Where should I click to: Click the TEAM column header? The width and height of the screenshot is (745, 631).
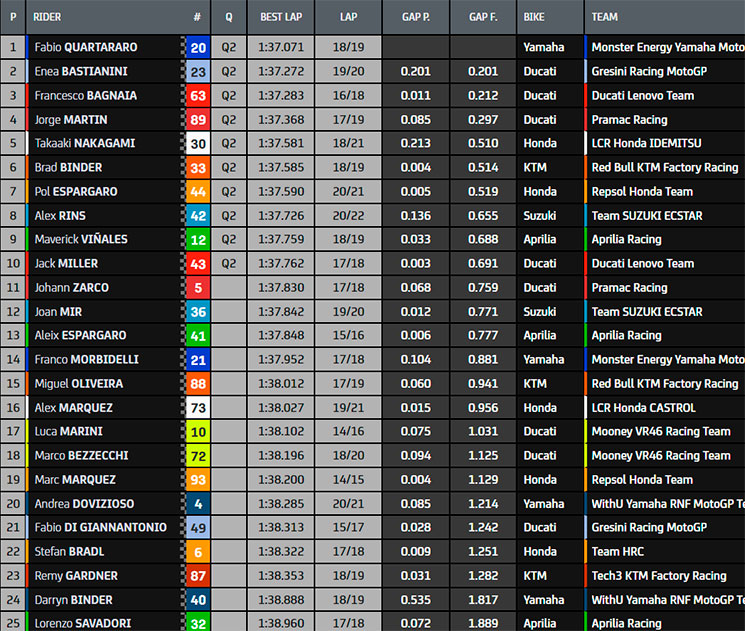point(604,17)
